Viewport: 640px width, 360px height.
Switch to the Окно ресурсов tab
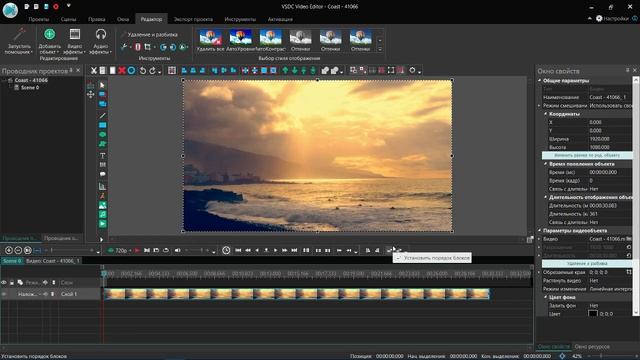pos(592,347)
